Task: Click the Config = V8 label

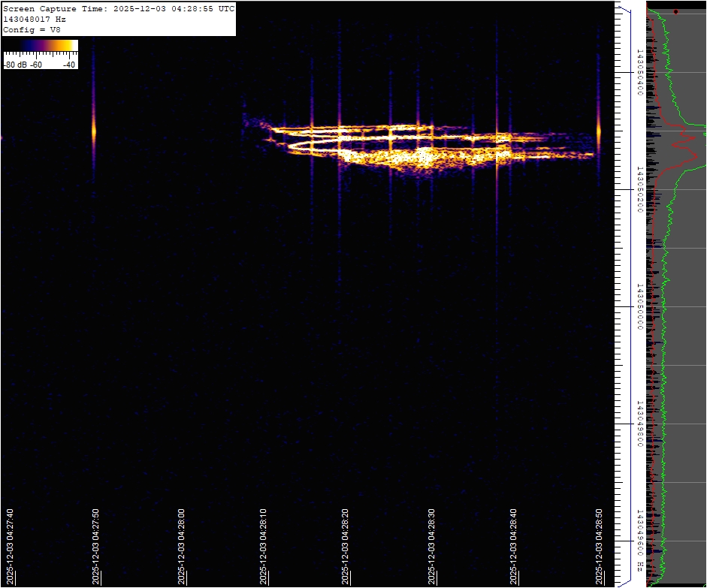Action: tap(32, 29)
